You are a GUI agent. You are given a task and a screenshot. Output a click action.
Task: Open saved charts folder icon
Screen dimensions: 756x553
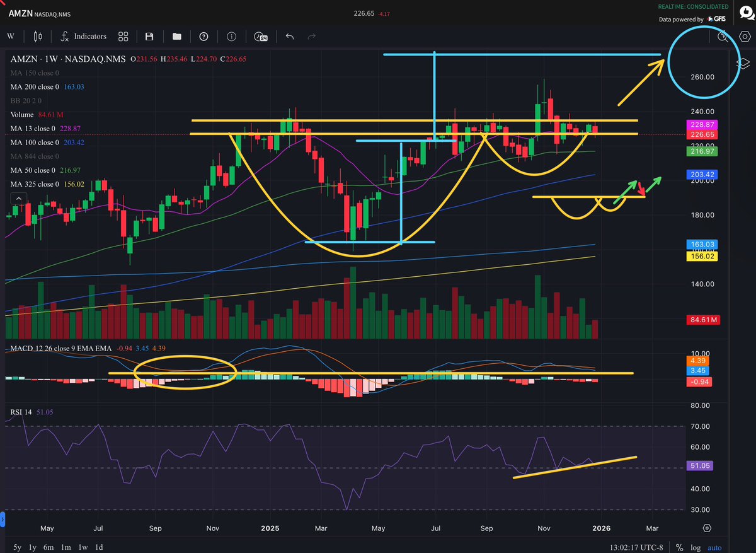click(x=176, y=37)
